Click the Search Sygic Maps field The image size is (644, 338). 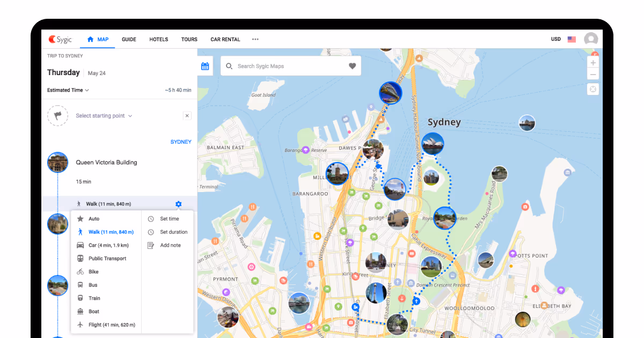tap(291, 66)
